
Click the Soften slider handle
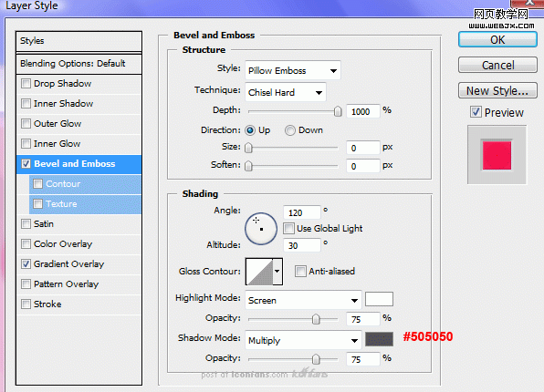[248, 166]
